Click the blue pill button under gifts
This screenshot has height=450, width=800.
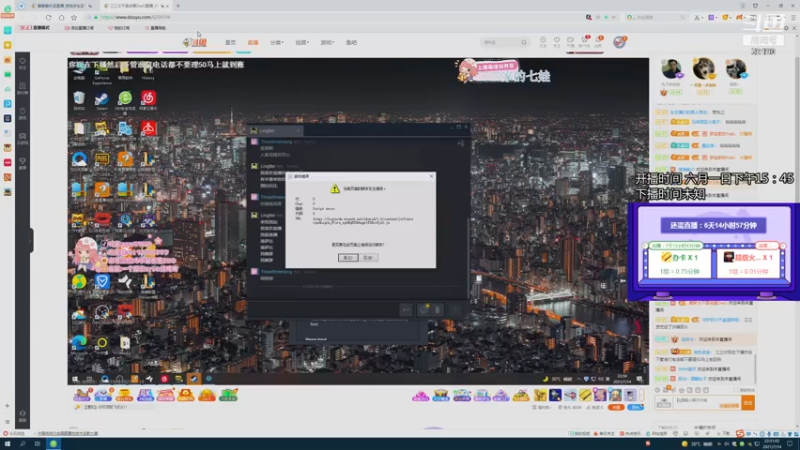pos(636,407)
